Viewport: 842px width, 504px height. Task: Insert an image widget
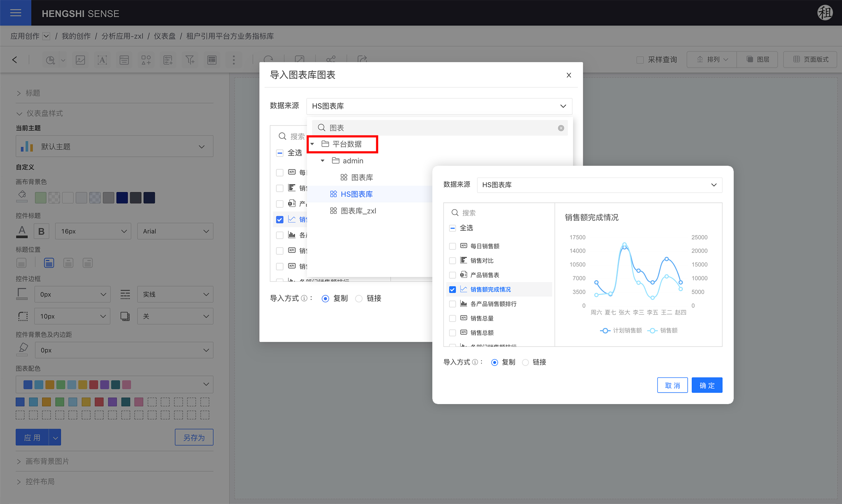[x=80, y=60]
